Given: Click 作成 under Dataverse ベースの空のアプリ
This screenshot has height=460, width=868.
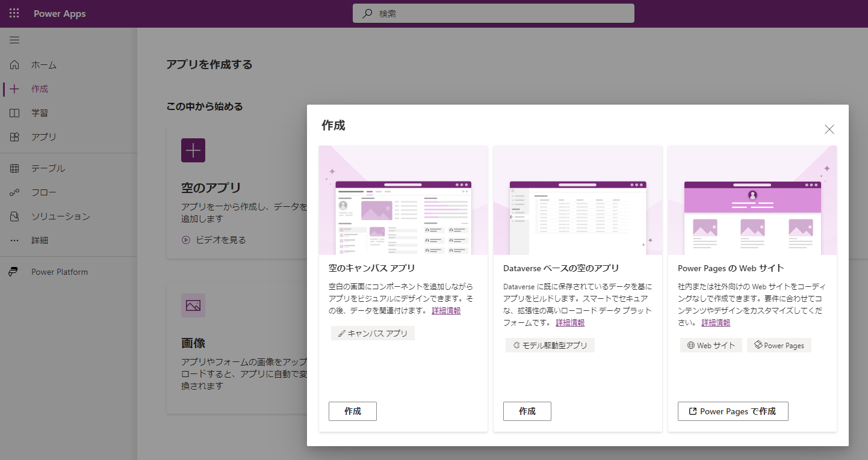Looking at the screenshot, I should pyautogui.click(x=527, y=411).
